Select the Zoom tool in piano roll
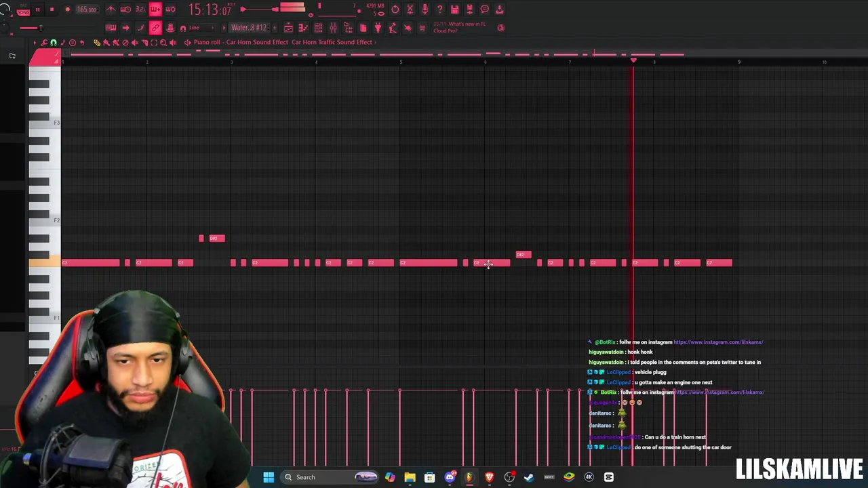868x488 pixels. pos(163,42)
